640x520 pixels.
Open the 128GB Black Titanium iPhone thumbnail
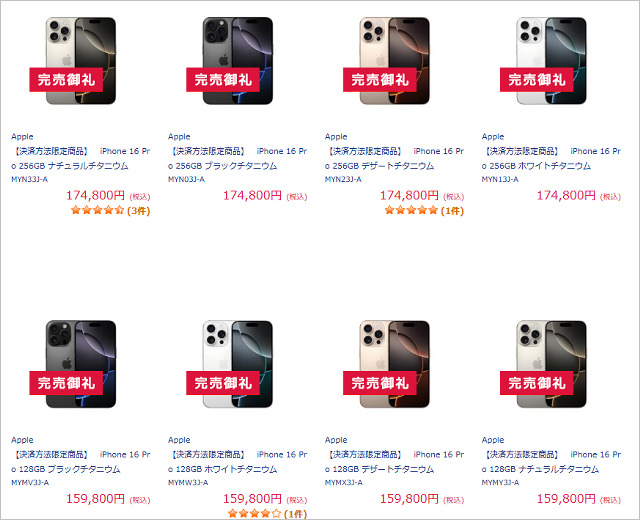pos(81,364)
